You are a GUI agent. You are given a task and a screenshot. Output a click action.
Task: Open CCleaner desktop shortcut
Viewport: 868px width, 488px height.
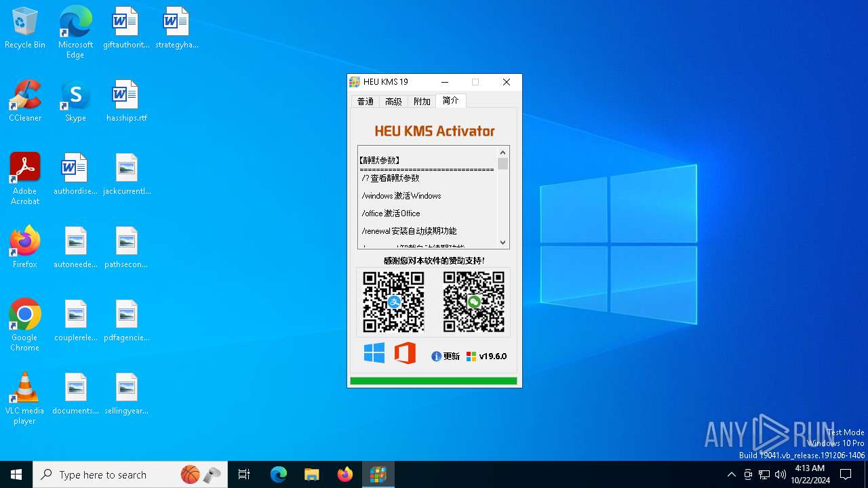click(x=25, y=102)
